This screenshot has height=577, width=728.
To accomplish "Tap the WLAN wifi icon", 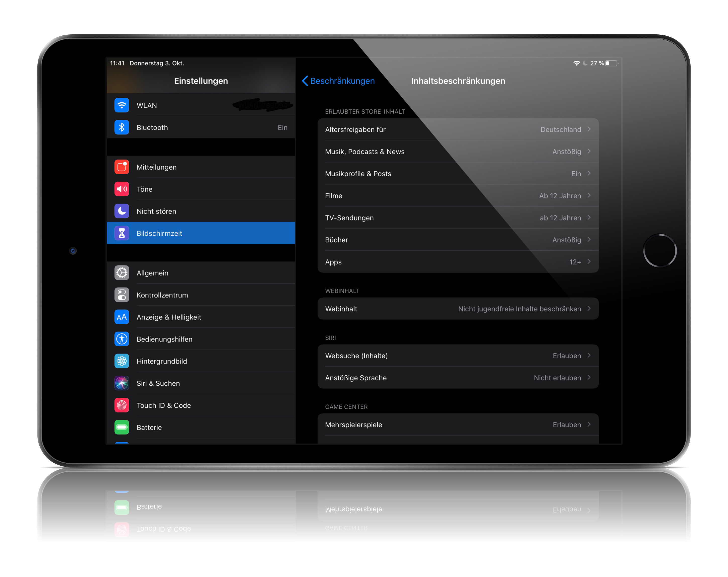I will coord(122,105).
